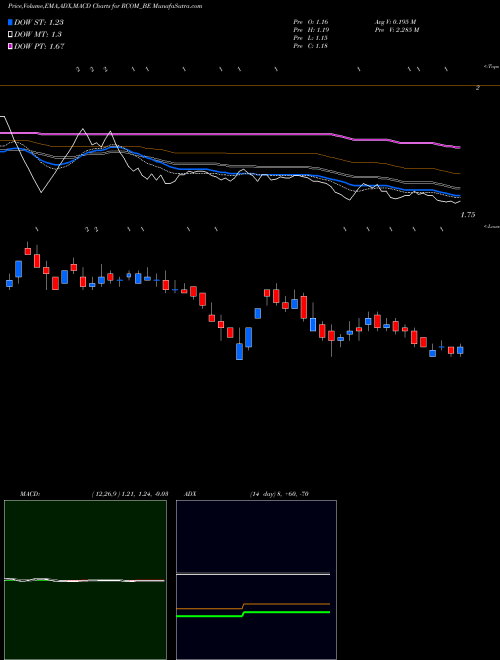The width and height of the screenshot is (500, 660).
Task: Click the lowest blue candlestick in mid-chart
Action: (239, 351)
